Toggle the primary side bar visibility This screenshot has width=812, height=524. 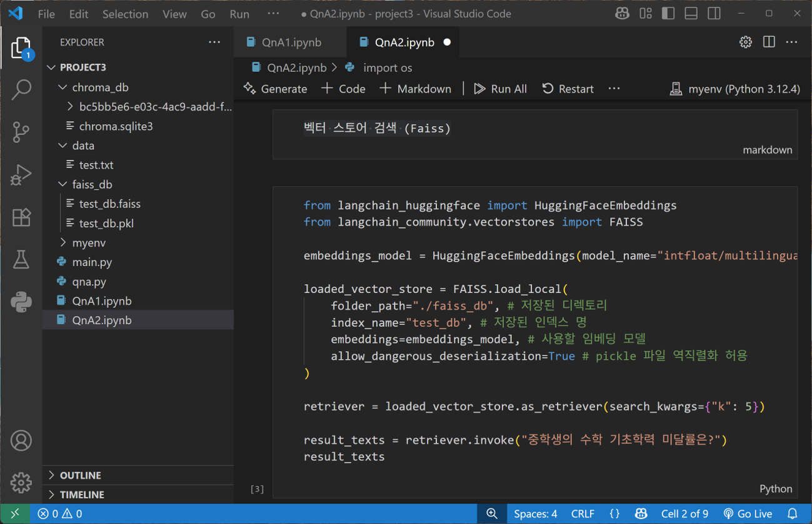[x=668, y=14]
